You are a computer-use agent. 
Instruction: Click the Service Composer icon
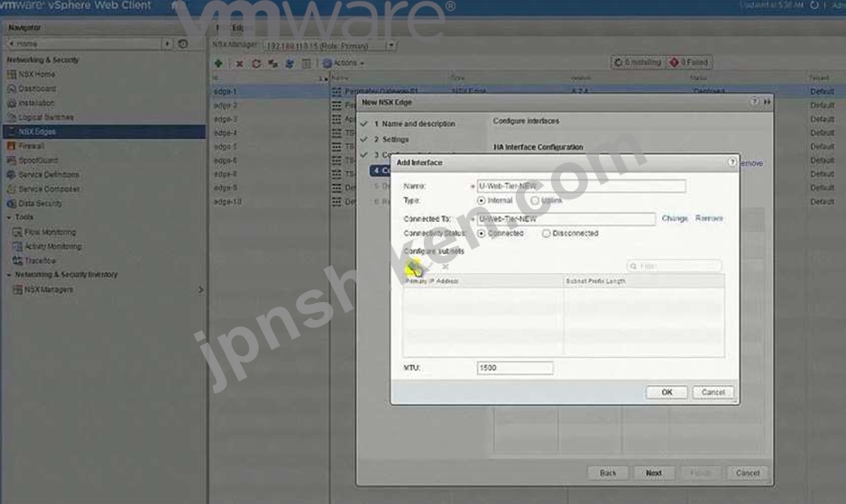coord(12,188)
